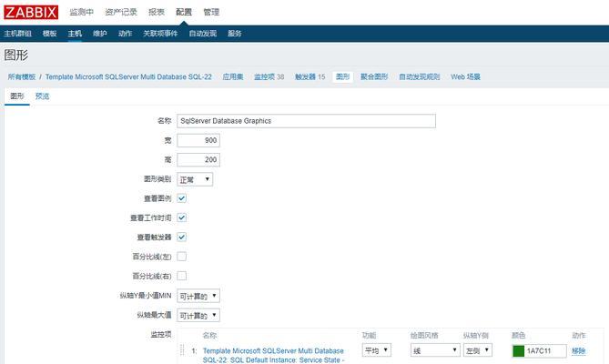
Task: Open Template Microsoft SQLServer Multi Database SQL-22 breadcrumb
Action: (x=128, y=76)
